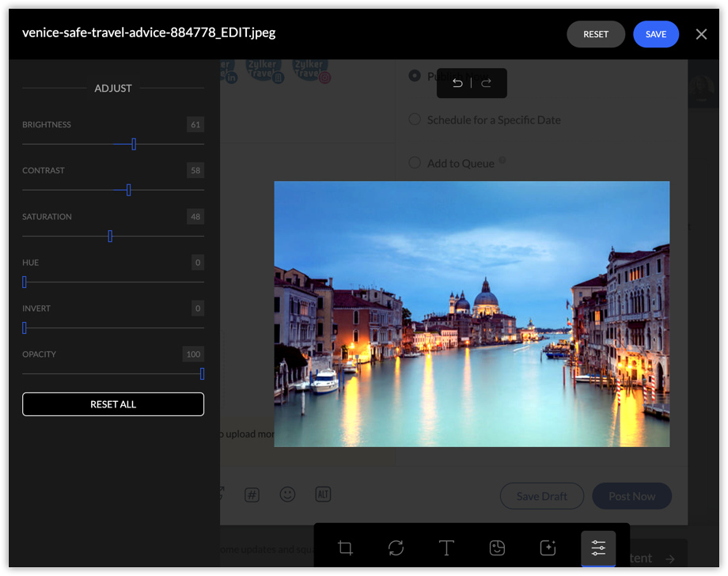The image size is (728, 576).
Task: Close the image editor
Action: click(x=701, y=34)
